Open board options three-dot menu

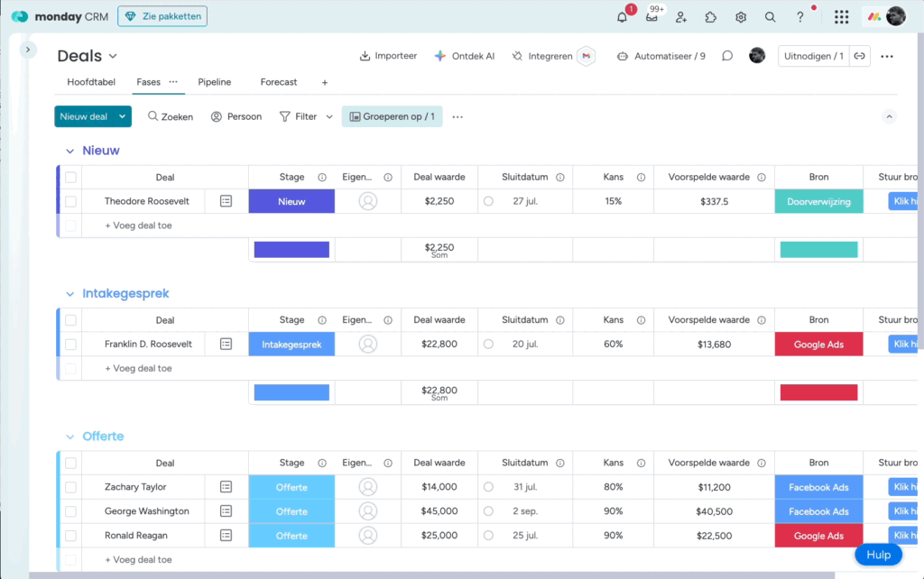(x=887, y=57)
